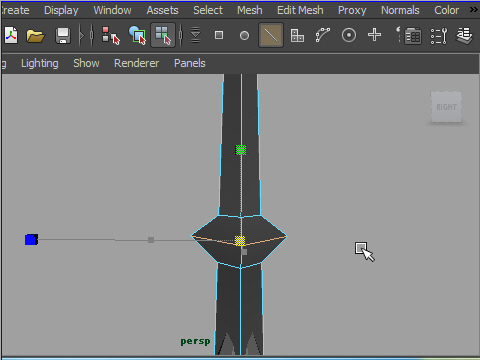Show the Tool Settings icon with wrench
480x360 pixels.
pos(439,36)
